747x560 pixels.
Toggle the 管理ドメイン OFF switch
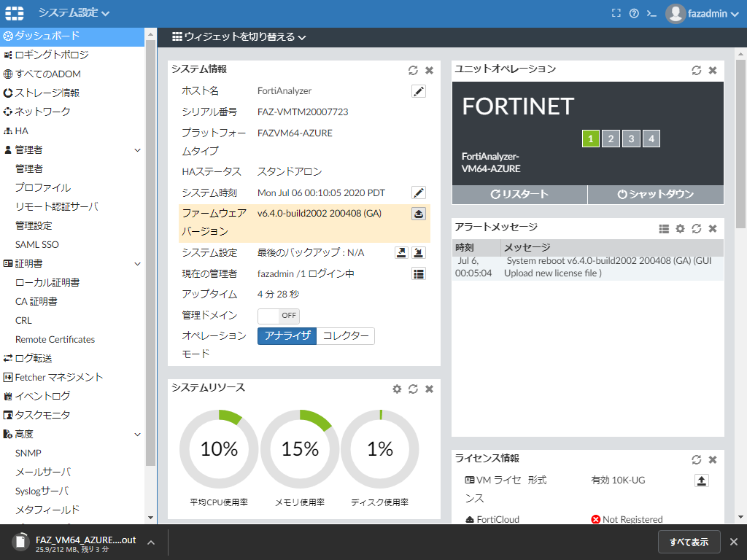278,316
